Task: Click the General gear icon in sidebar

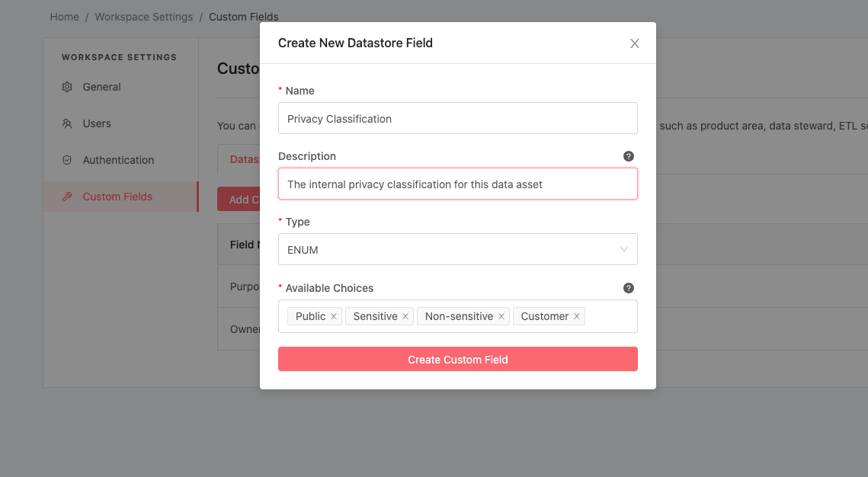Action: point(67,87)
